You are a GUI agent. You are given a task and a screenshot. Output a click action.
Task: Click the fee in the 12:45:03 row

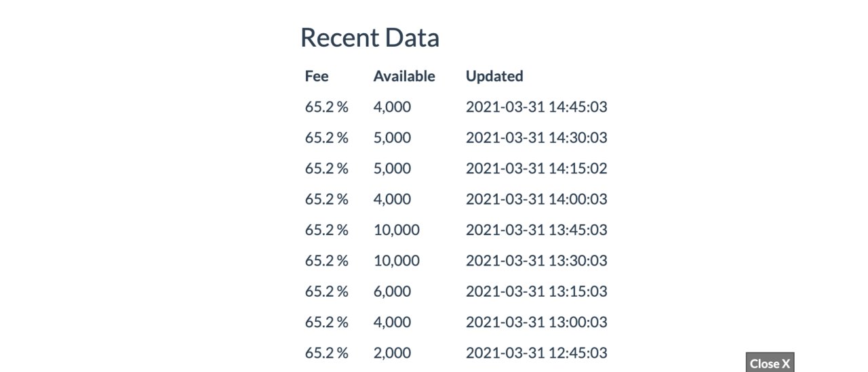(326, 353)
